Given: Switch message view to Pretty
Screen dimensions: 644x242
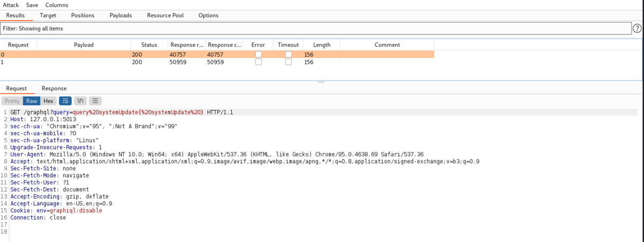Looking at the screenshot, I should [x=12, y=101].
